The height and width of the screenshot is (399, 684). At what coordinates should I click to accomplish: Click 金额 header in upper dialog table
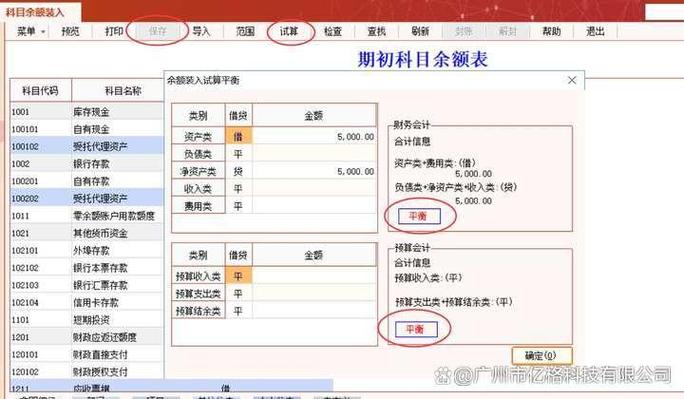(x=314, y=116)
